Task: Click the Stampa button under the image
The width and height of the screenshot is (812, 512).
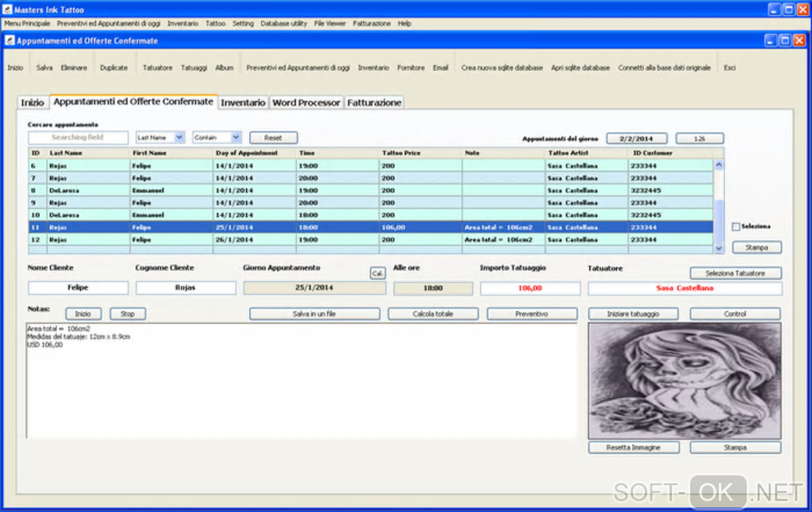Action: point(736,448)
